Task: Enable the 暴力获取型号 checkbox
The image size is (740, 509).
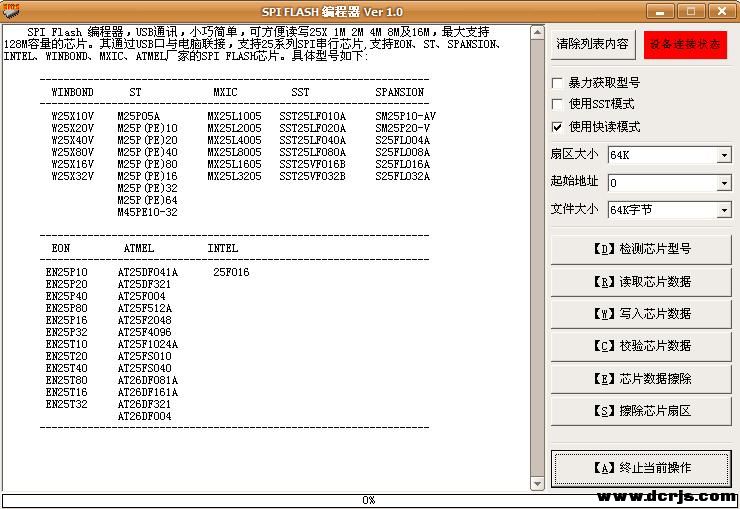Action: click(x=557, y=83)
